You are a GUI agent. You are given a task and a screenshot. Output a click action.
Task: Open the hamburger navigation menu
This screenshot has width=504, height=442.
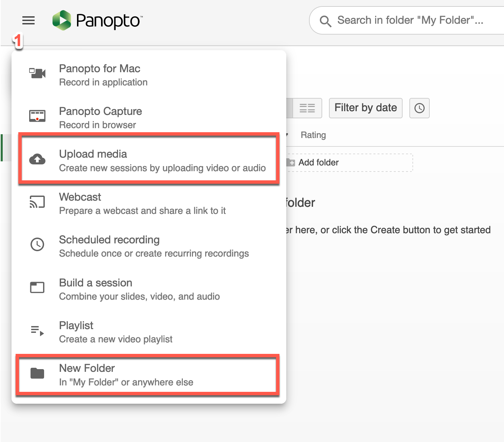(x=28, y=21)
